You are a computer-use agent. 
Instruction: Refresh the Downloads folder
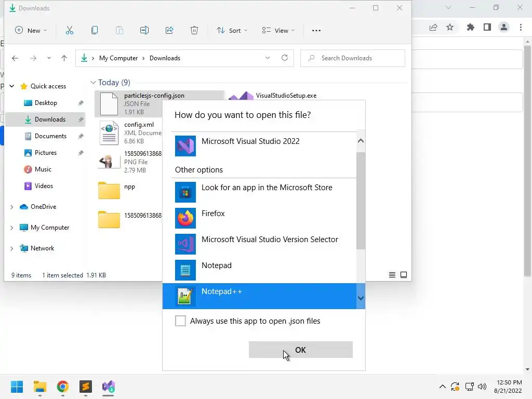[285, 58]
